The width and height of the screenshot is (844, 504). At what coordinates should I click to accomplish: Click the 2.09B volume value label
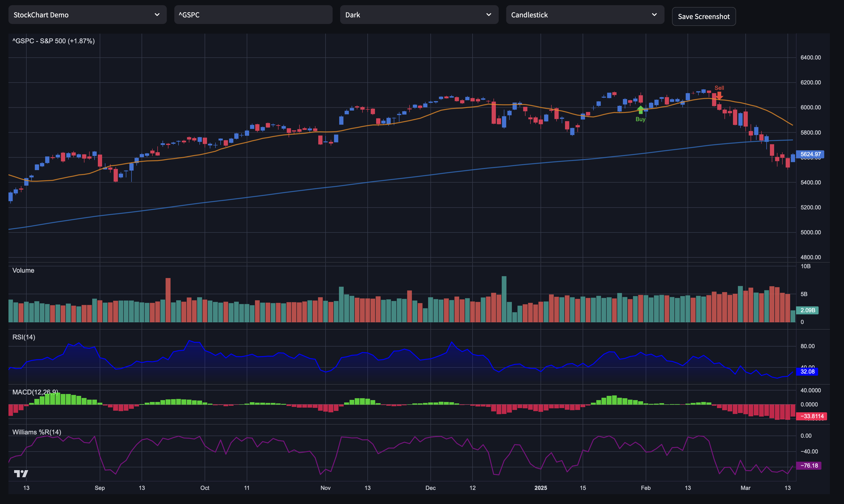(x=807, y=310)
